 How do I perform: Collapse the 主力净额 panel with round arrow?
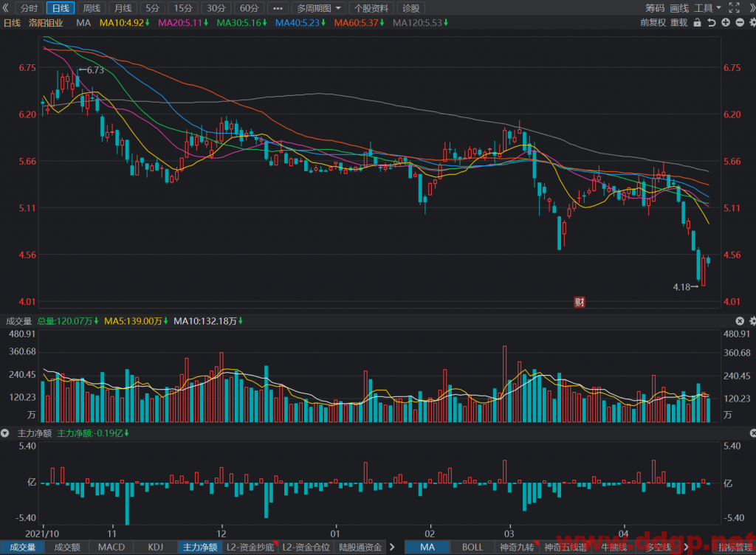tap(5, 433)
